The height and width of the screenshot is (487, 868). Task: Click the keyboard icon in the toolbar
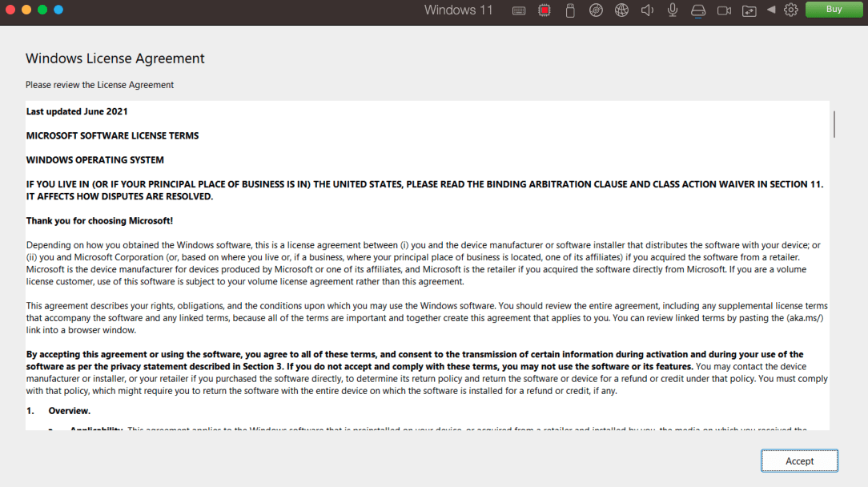(x=519, y=10)
